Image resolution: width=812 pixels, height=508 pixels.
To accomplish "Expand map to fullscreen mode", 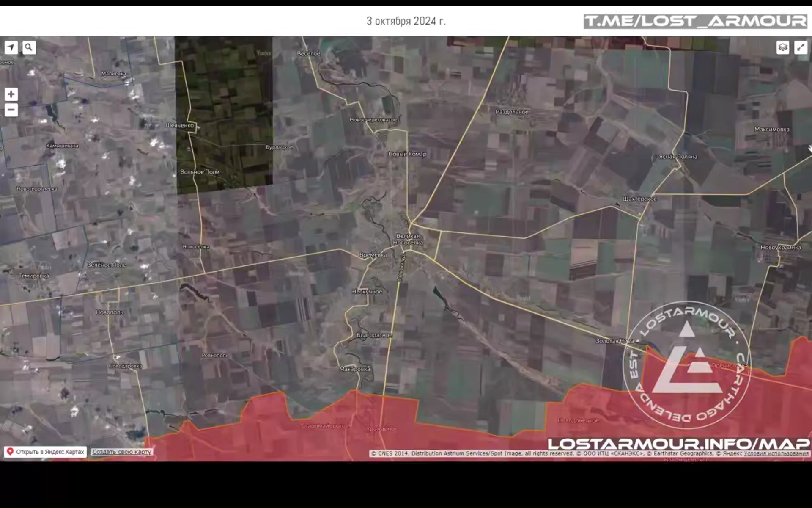I will click(801, 47).
